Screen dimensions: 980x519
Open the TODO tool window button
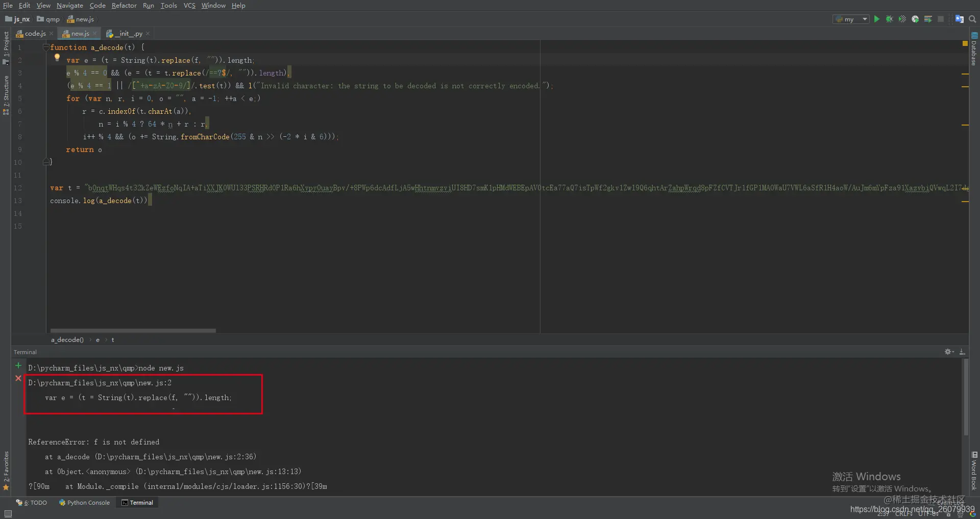coord(32,502)
